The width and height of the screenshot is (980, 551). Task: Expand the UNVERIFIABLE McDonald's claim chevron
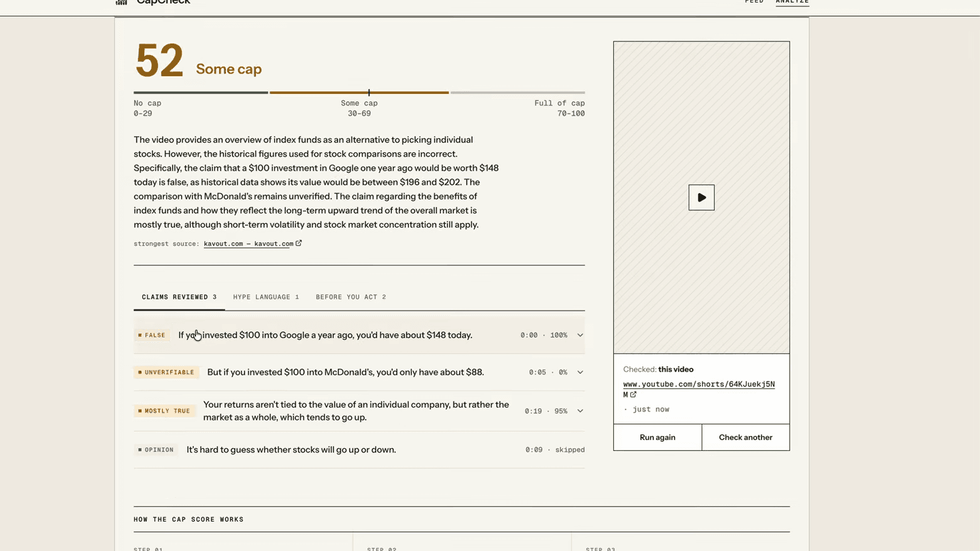[x=580, y=372]
